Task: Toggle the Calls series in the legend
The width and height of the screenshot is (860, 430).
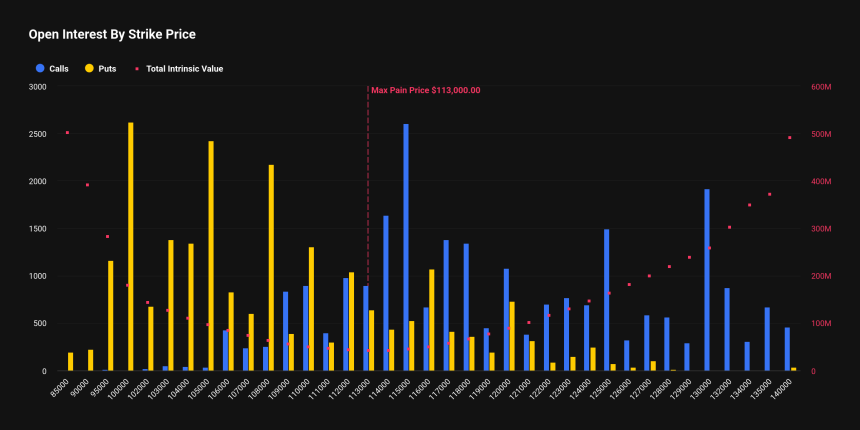Action: tap(52, 69)
